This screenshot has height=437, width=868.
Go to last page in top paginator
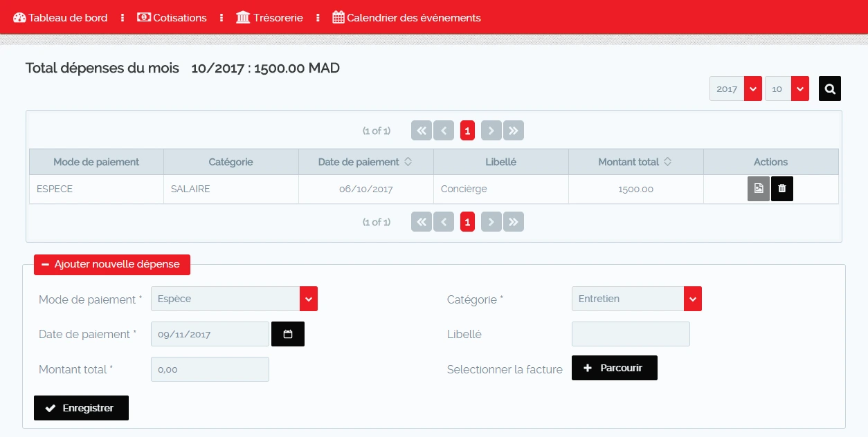[x=513, y=130]
